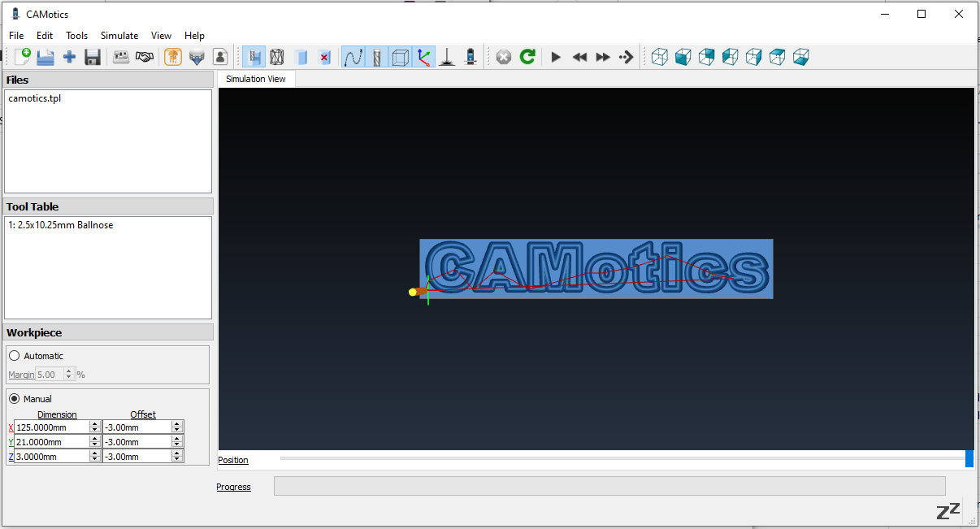Click the plain blue cylinder workpiece icon
Image resolution: width=980 pixels, height=529 pixels.
301,57
